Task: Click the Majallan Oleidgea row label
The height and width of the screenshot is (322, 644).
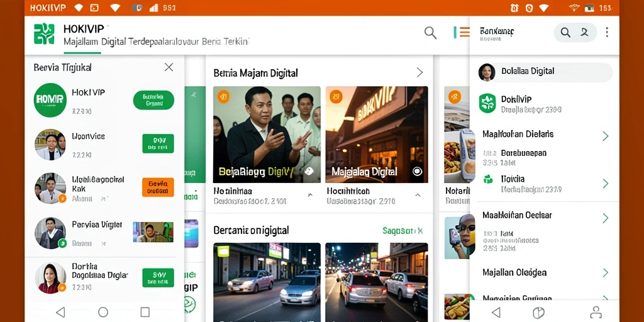Action: point(514,272)
